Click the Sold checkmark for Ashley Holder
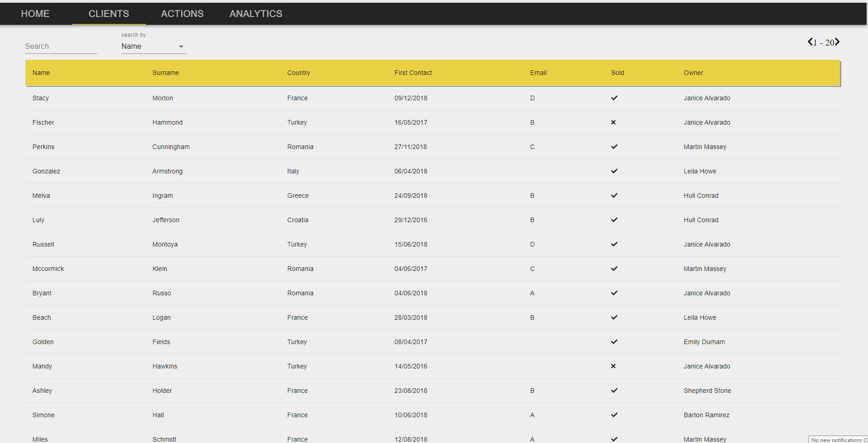 click(x=614, y=391)
